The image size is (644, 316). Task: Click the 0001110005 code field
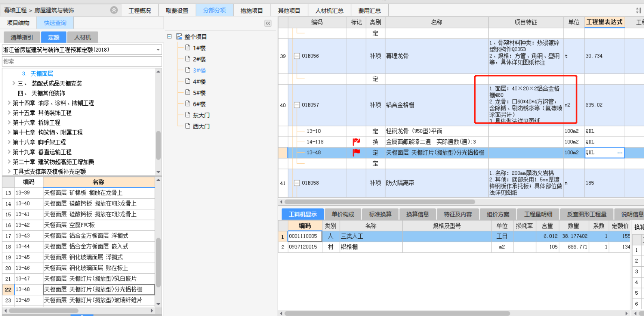coord(305,236)
